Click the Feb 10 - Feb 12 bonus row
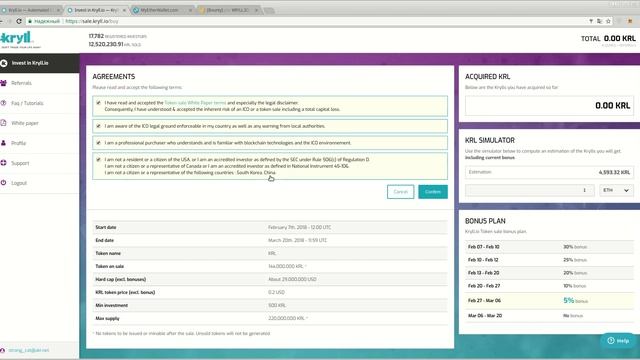640x360 pixels. [x=549, y=260]
